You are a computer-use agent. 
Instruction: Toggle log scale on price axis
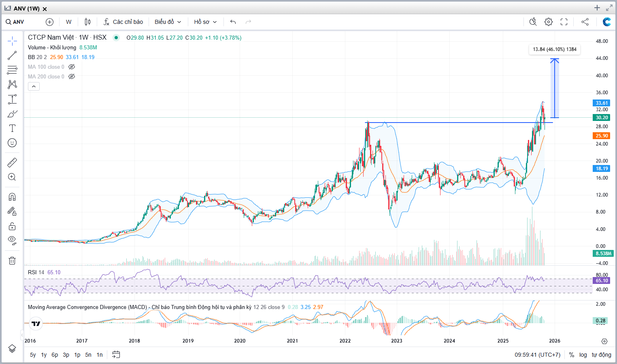[x=583, y=355]
